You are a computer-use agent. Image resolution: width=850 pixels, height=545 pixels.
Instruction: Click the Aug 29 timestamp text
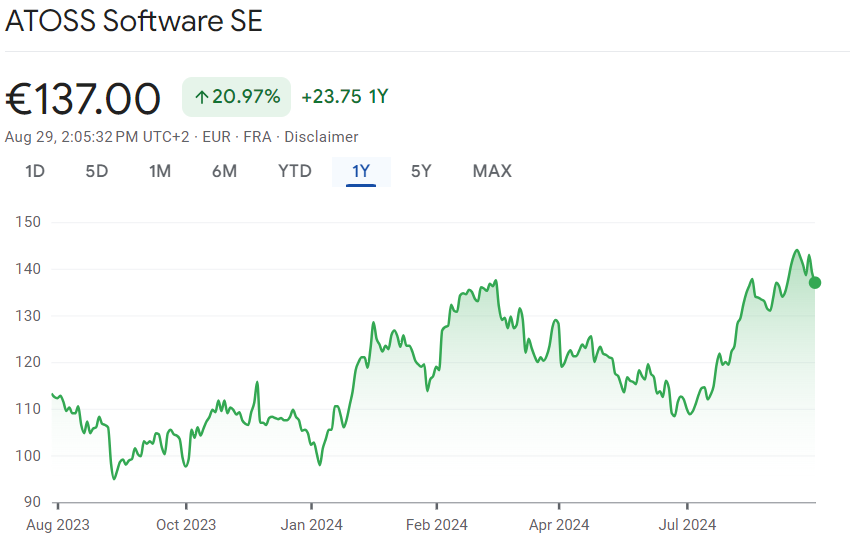coord(97,137)
